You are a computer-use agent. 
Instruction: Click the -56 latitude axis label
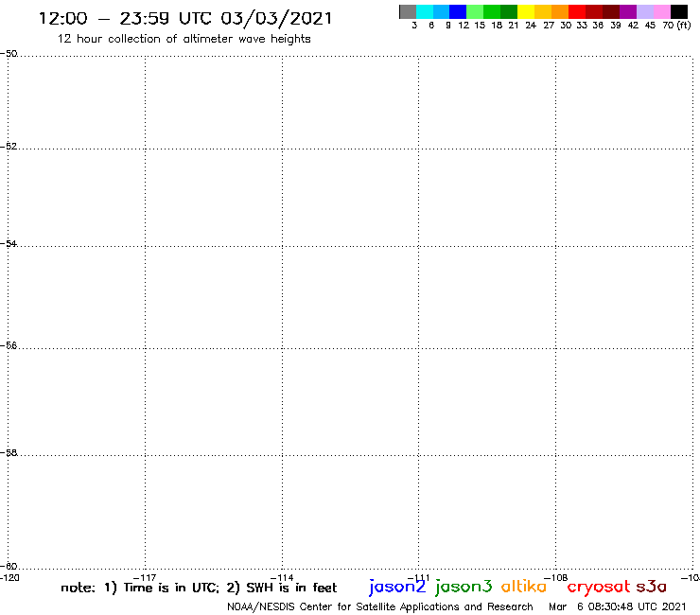[9, 345]
